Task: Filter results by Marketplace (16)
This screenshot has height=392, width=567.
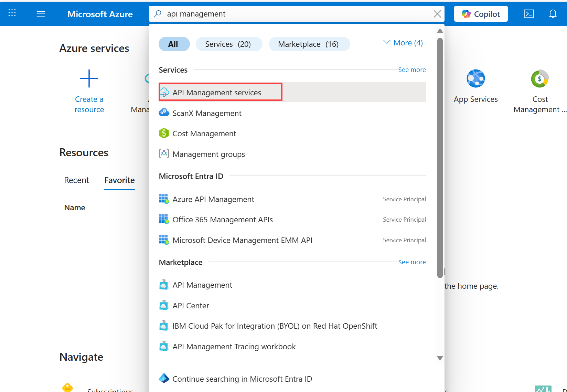Action: (x=309, y=44)
